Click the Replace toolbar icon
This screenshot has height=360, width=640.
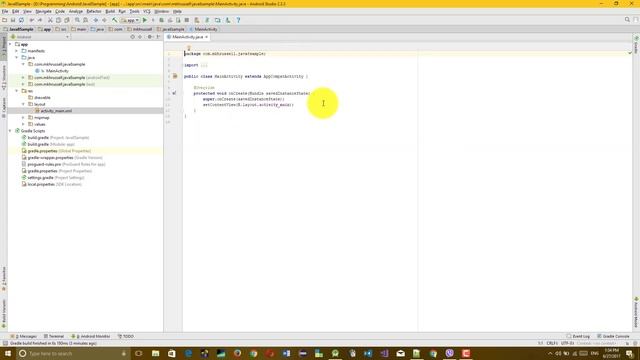(85, 20)
